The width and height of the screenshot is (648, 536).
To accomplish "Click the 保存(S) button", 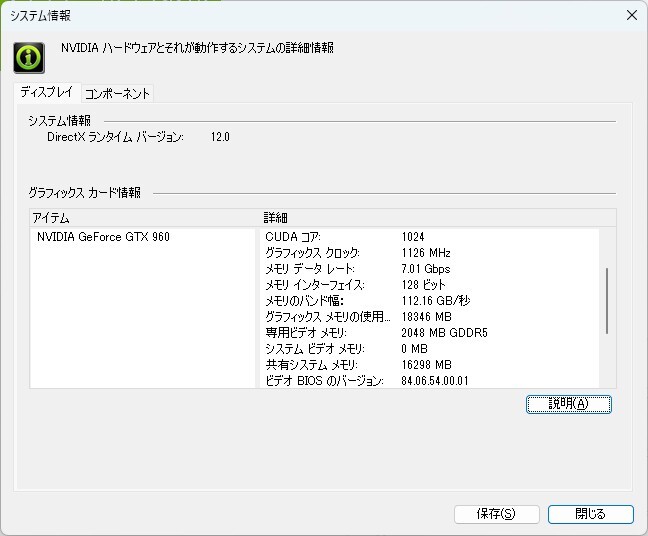I will point(496,514).
